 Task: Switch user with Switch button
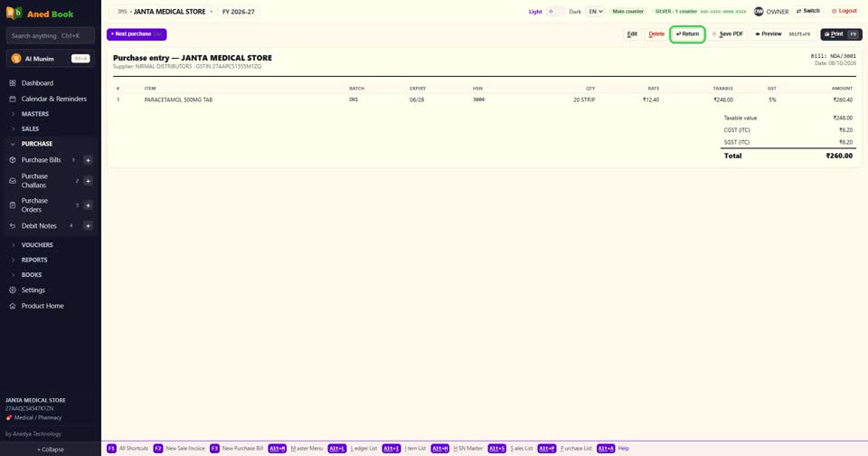pos(808,11)
